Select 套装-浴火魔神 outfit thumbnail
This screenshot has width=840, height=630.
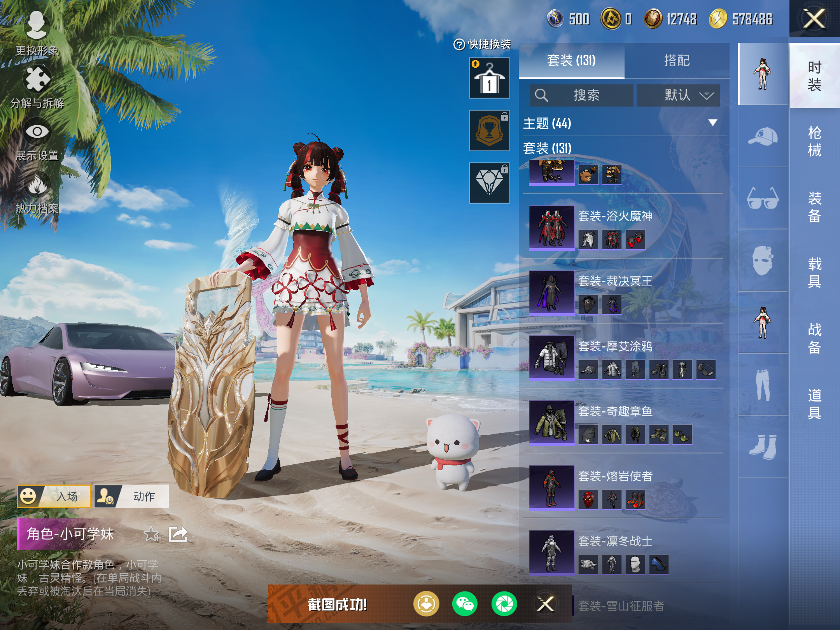click(x=551, y=227)
